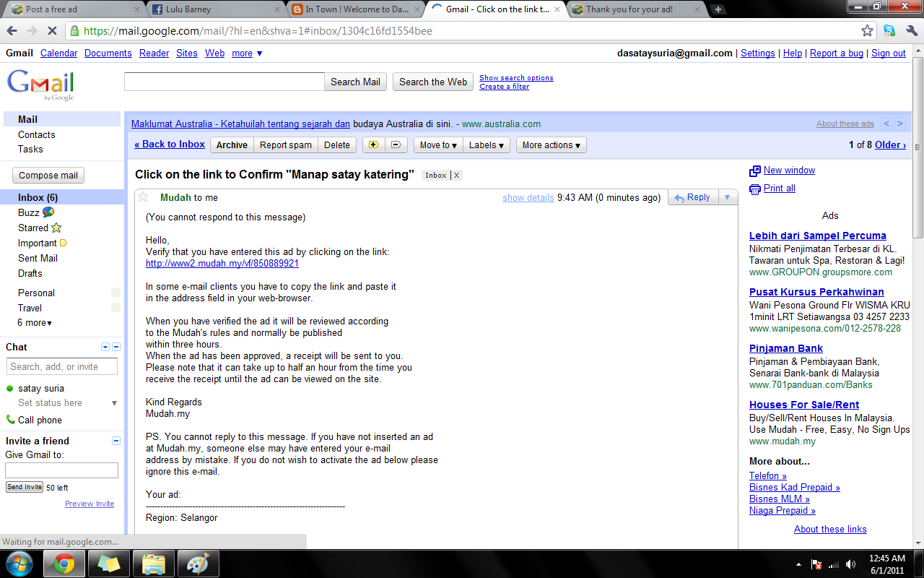This screenshot has height=578, width=924.
Task: Open Sticky Notes from taskbar
Action: point(109,564)
